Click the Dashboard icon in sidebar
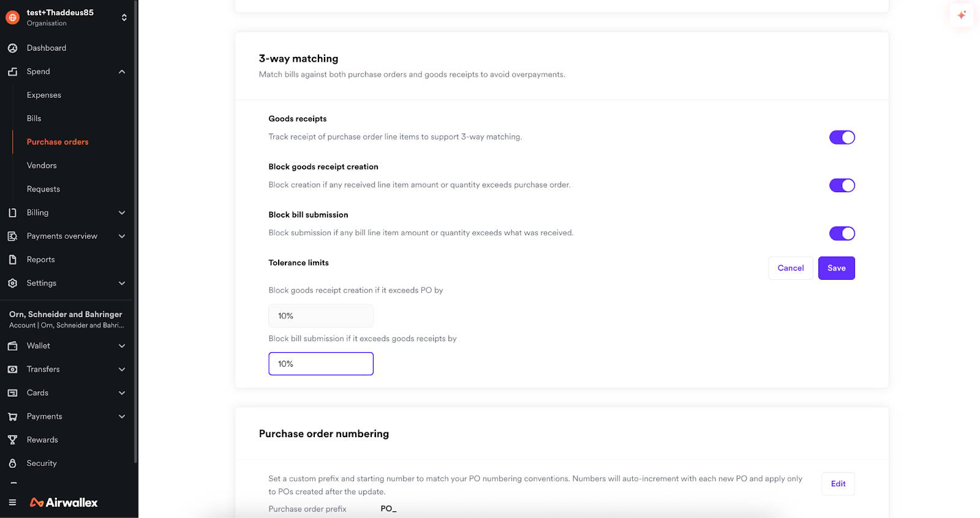980x518 pixels. [x=12, y=48]
